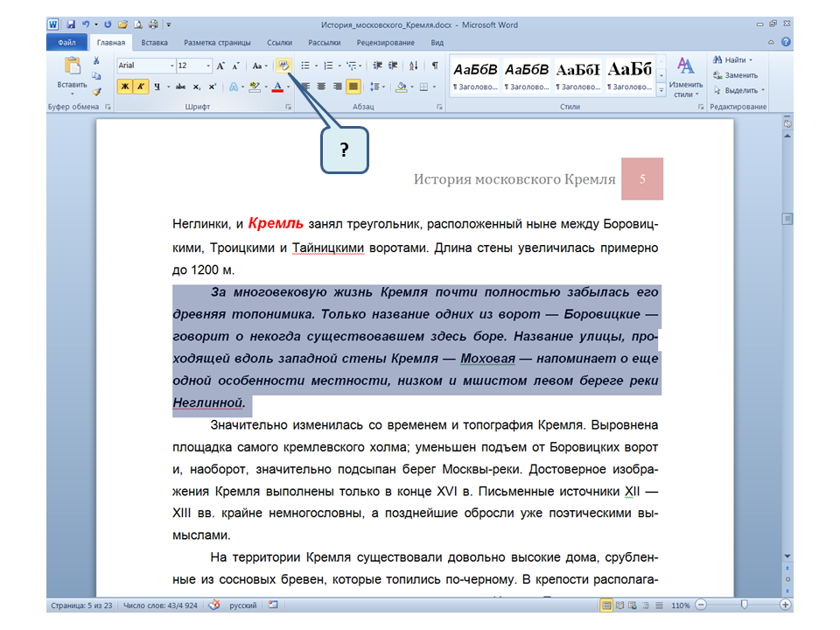Toggle bold formatting (Ж)
This screenshot has height=630, width=840.
124,87
